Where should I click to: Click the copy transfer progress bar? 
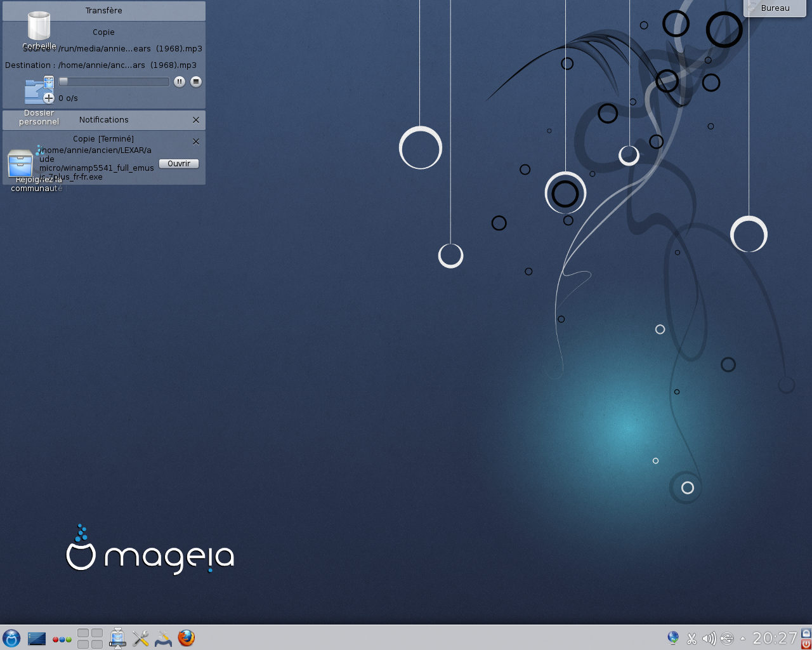[114, 81]
